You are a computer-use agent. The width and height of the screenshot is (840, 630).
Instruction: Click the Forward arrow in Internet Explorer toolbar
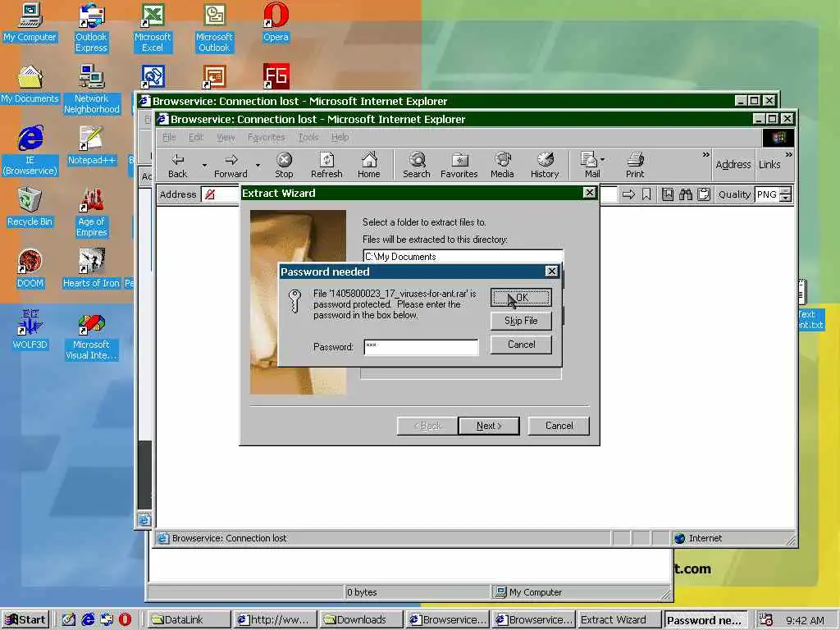(231, 165)
